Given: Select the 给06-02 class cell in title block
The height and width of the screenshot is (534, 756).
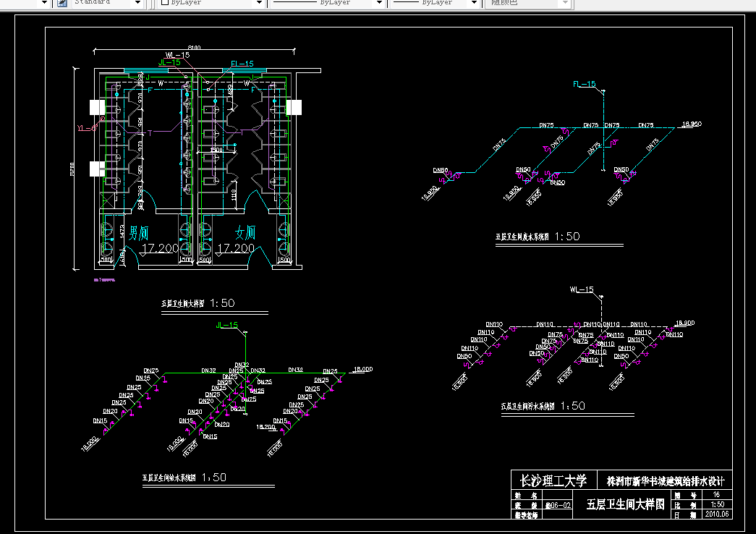Looking at the screenshot, I should click(x=558, y=505).
